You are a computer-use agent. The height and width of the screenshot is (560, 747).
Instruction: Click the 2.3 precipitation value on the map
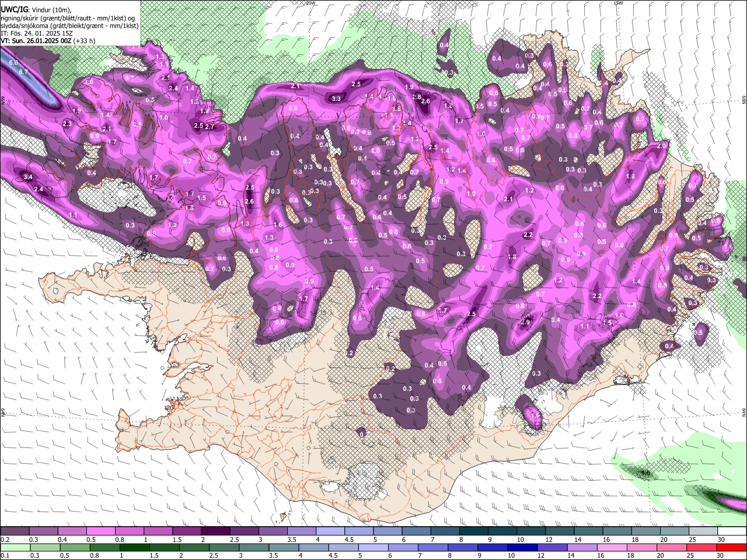click(67, 124)
